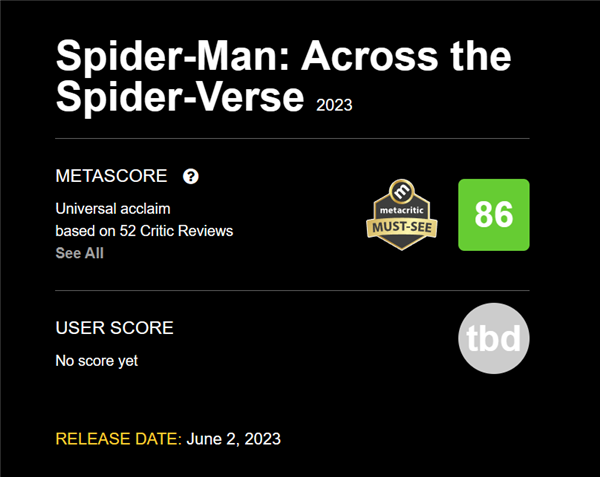Click the METASCORE heading
The width and height of the screenshot is (600, 477).
pos(111,176)
